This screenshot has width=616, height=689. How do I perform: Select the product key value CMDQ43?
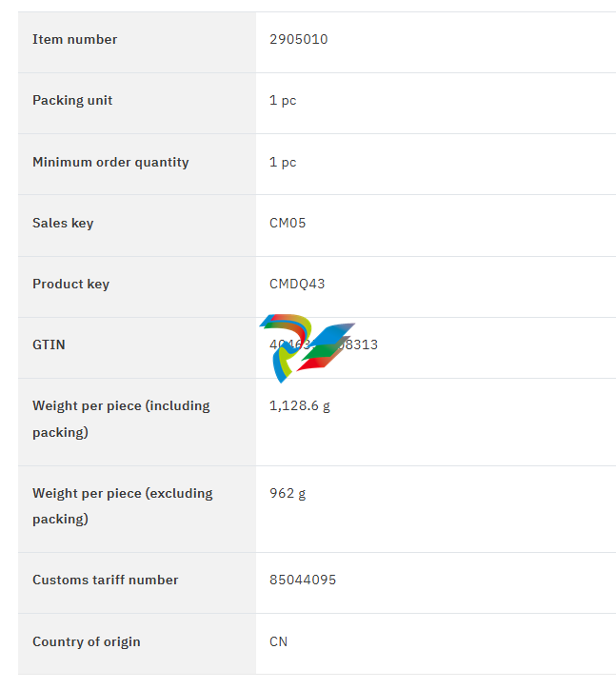click(x=297, y=284)
